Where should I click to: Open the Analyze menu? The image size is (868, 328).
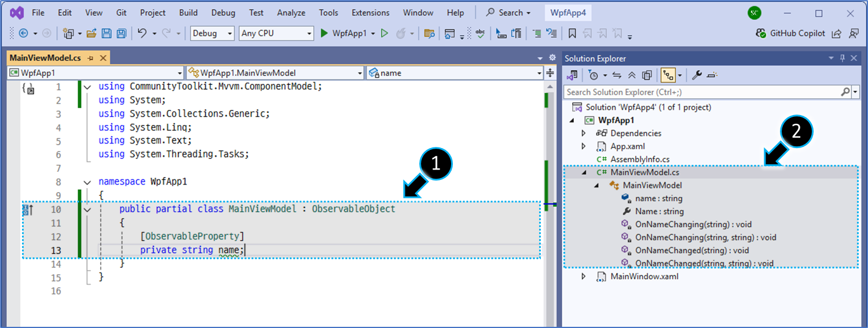(x=291, y=13)
